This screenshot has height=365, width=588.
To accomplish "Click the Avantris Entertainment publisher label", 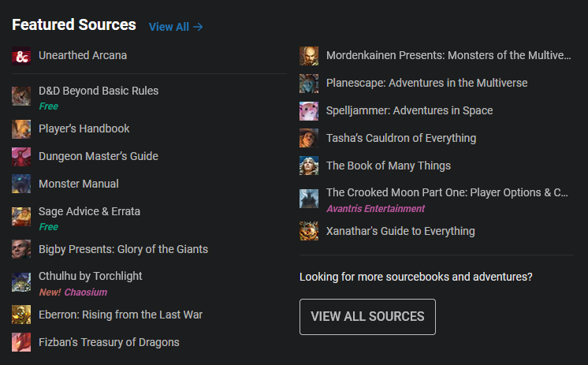I will 375,209.
